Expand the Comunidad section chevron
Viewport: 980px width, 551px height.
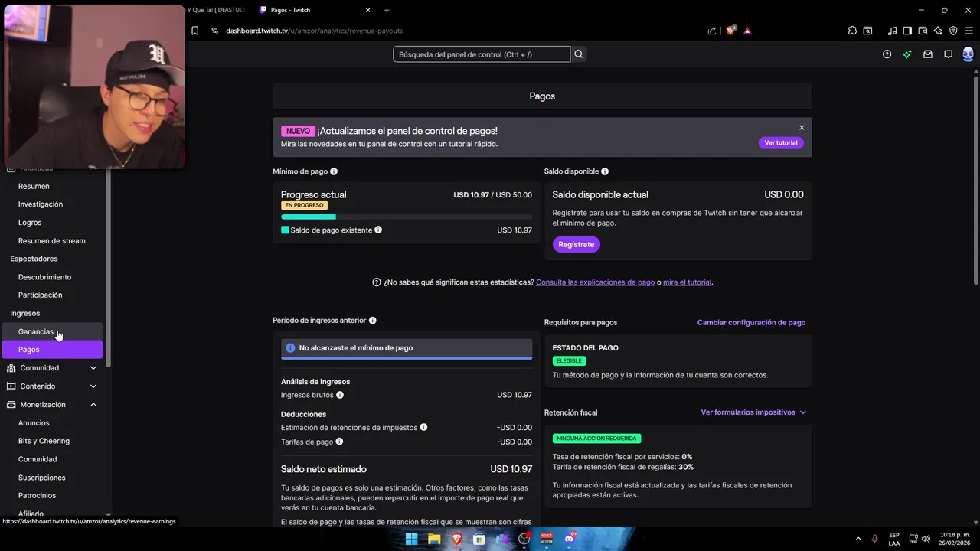(93, 368)
